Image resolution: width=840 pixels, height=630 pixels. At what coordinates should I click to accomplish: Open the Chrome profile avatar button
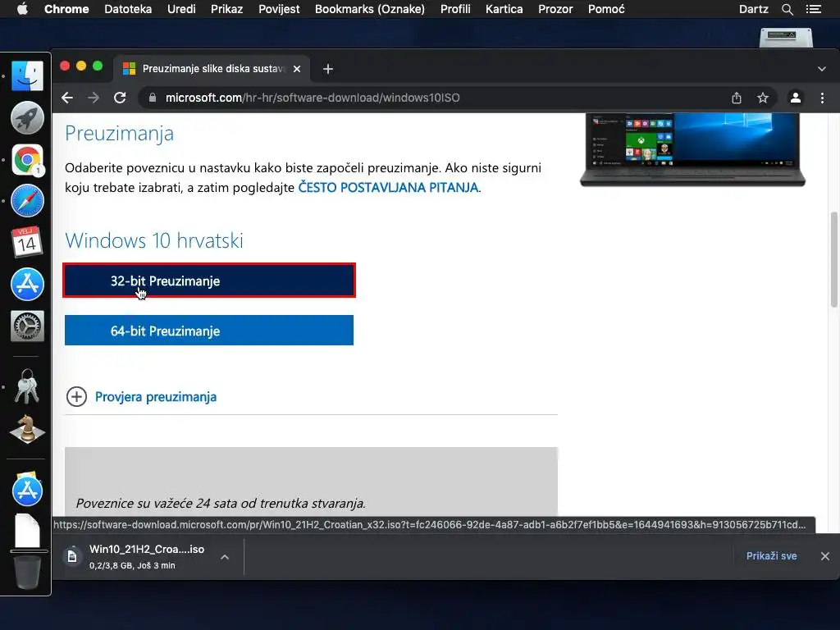[x=796, y=98]
